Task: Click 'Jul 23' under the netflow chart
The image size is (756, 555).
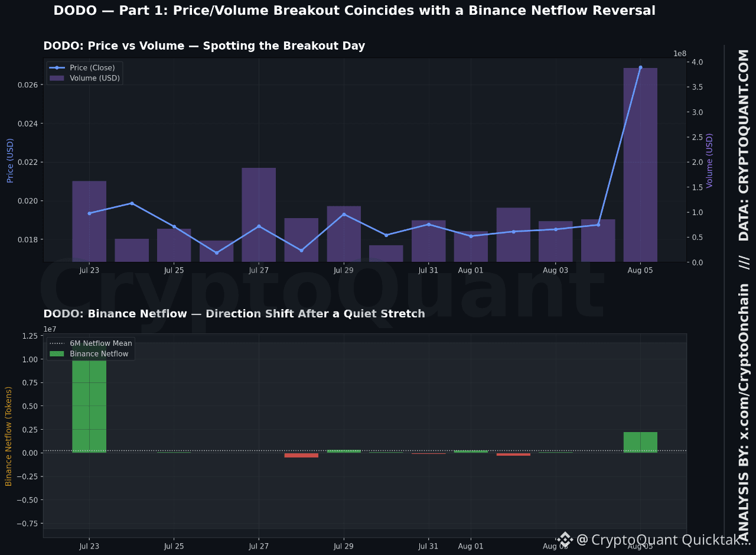Action: (89, 547)
